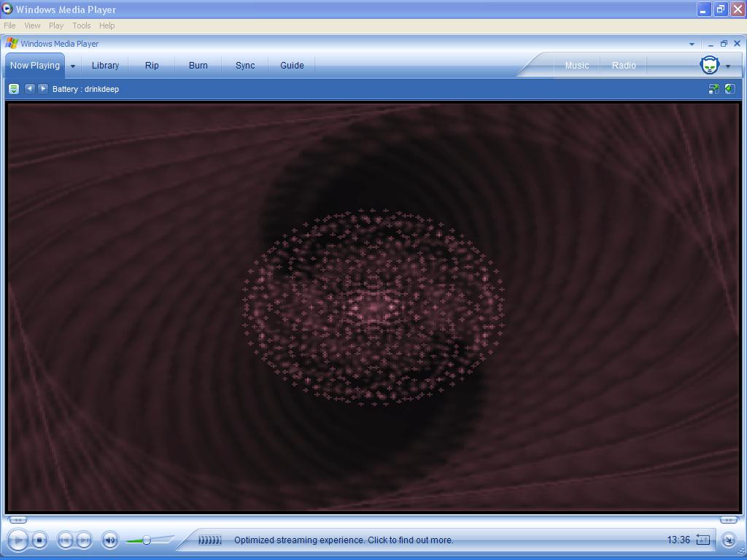The height and width of the screenshot is (560, 747).
Task: Switch video to full screen view
Action: point(713,88)
